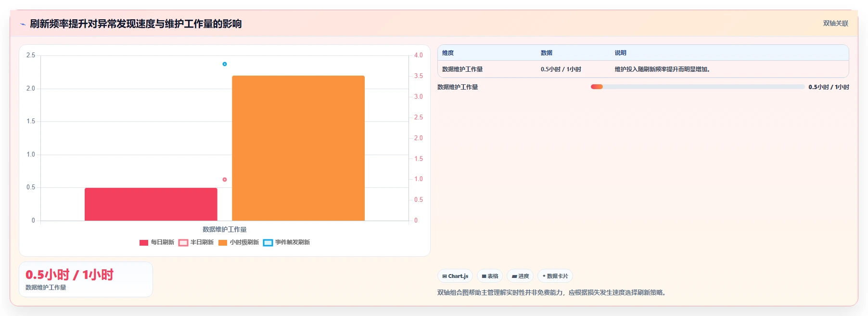The image size is (868, 316).
Task: Toggle the 事件触发刷新 legend item
Action: point(287,242)
